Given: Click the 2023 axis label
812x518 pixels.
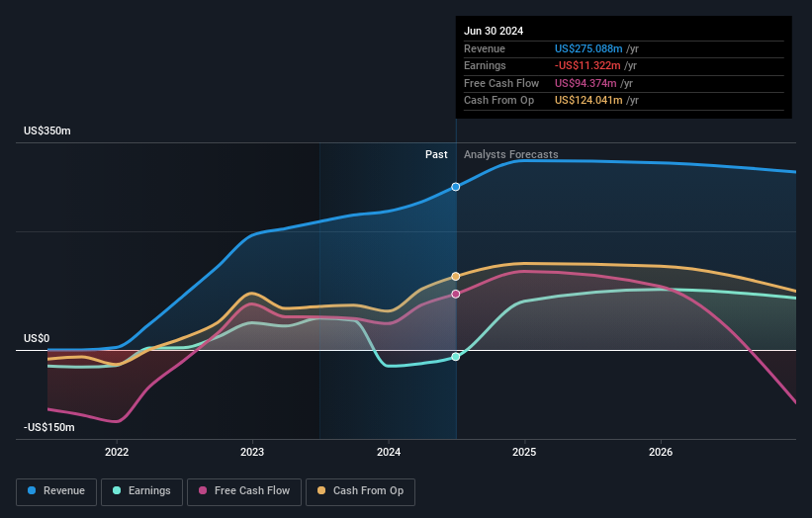Looking at the screenshot, I should coord(252,452).
